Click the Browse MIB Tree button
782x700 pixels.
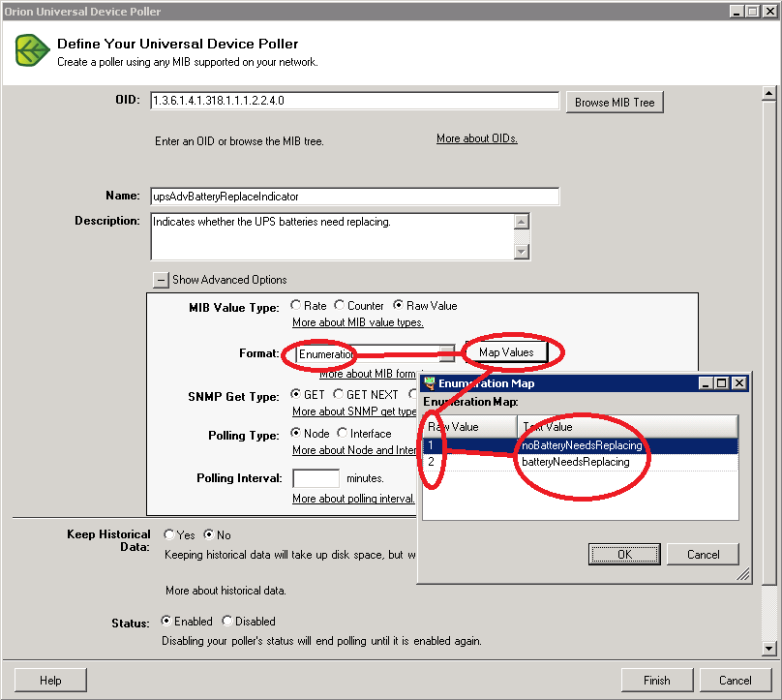pyautogui.click(x=615, y=103)
